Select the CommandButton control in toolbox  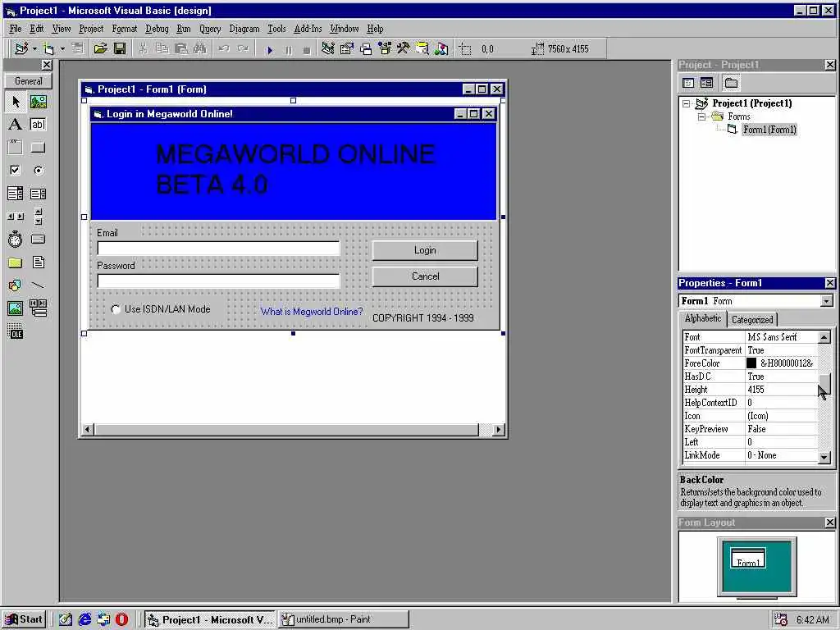[38, 148]
